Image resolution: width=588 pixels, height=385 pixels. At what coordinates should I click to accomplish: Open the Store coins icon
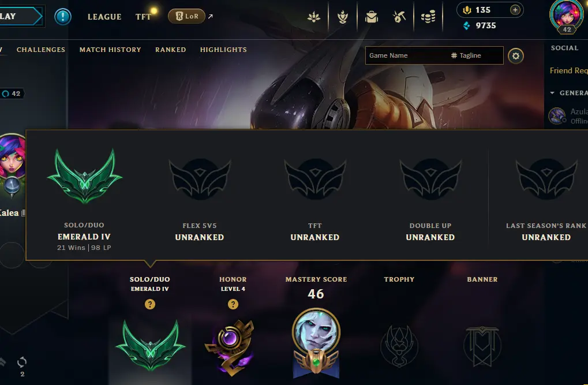pos(428,17)
